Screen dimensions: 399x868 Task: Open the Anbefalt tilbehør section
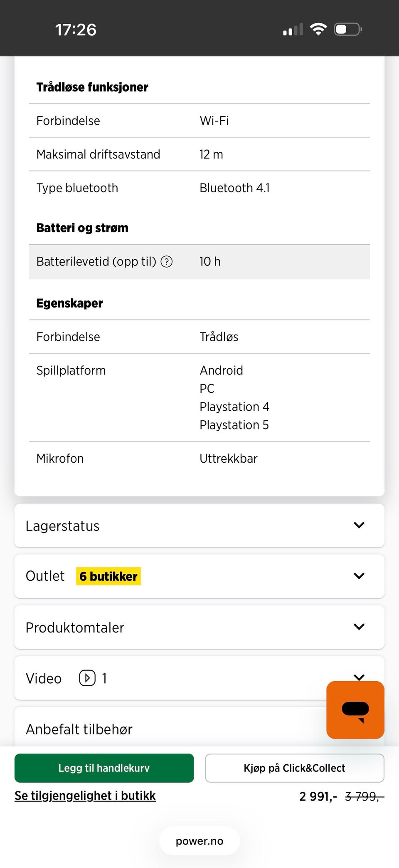click(x=79, y=729)
